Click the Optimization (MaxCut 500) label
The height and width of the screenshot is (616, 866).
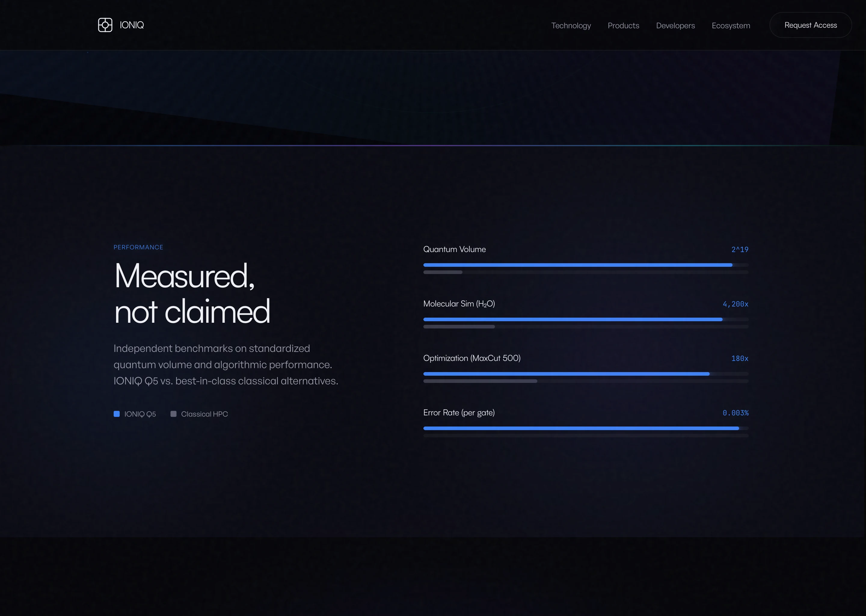point(472,358)
